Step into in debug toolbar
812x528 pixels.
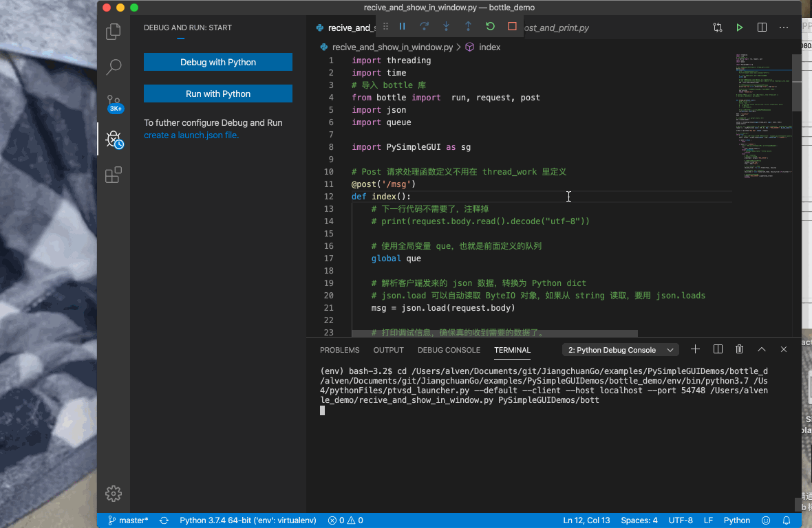[x=446, y=26]
